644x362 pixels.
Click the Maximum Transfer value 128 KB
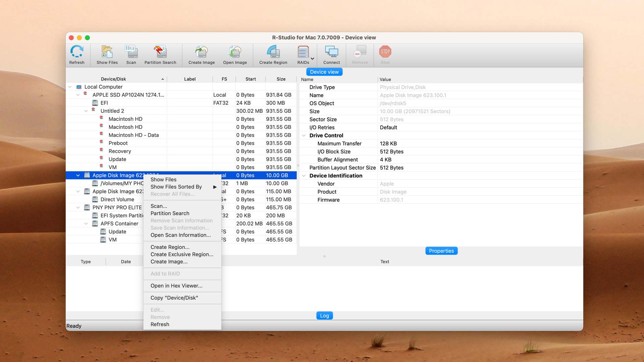(x=388, y=143)
